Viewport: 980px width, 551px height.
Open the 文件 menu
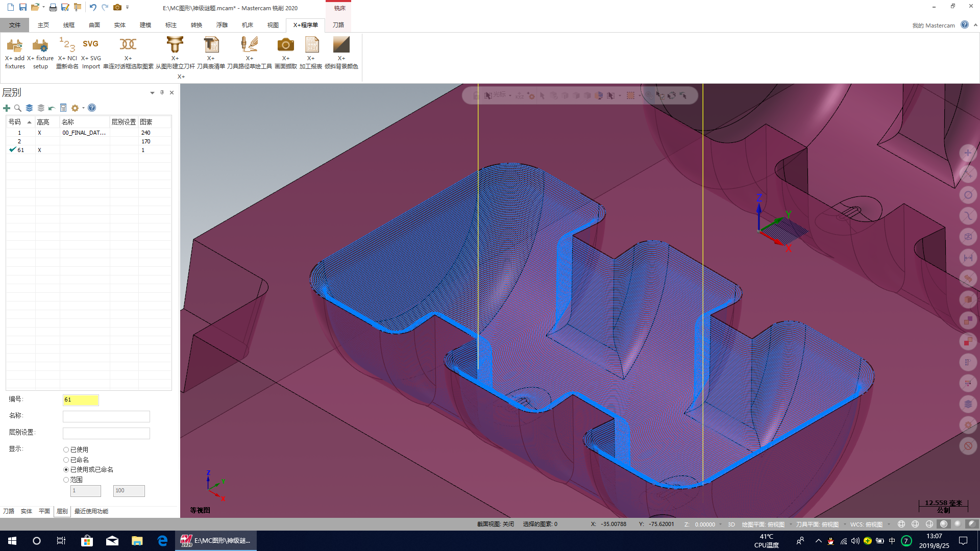[x=15, y=25]
